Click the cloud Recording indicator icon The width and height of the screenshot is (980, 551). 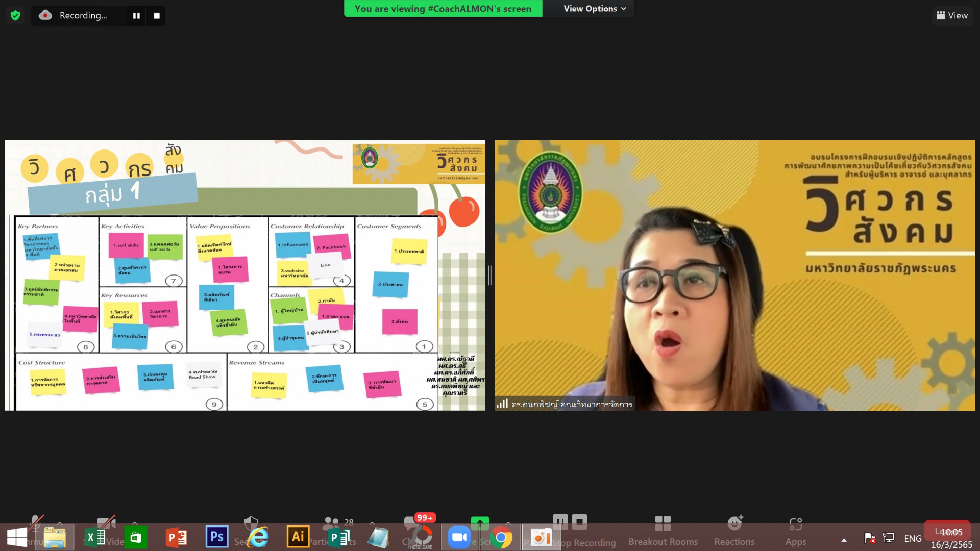pyautogui.click(x=45, y=15)
